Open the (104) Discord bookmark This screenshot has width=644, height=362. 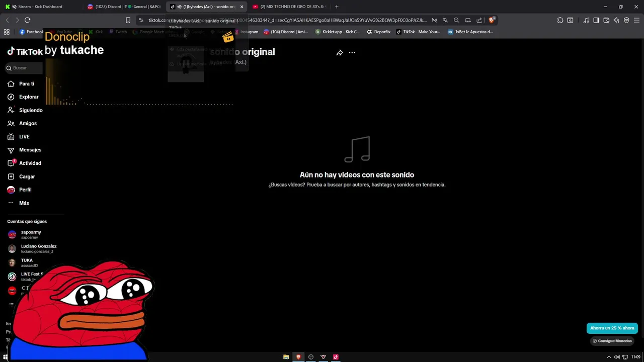[x=286, y=32]
